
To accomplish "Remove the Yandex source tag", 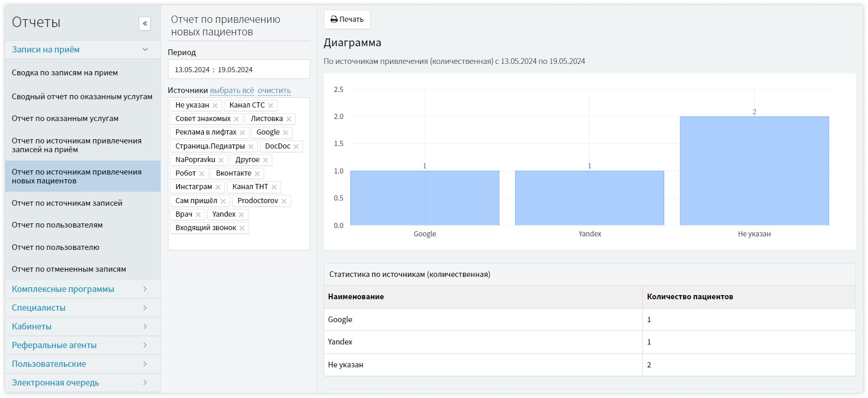I will (x=241, y=215).
